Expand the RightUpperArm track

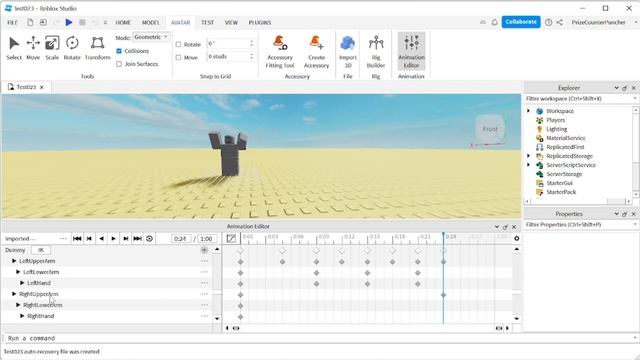point(14,294)
